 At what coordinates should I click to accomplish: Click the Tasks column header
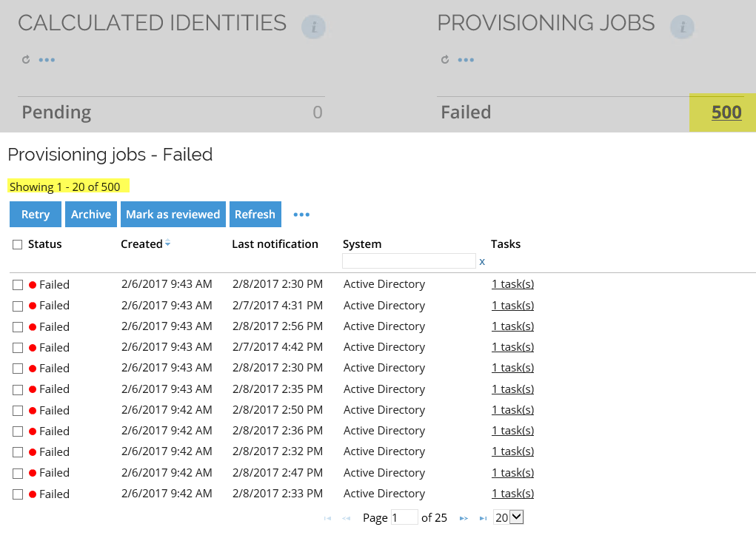(506, 243)
